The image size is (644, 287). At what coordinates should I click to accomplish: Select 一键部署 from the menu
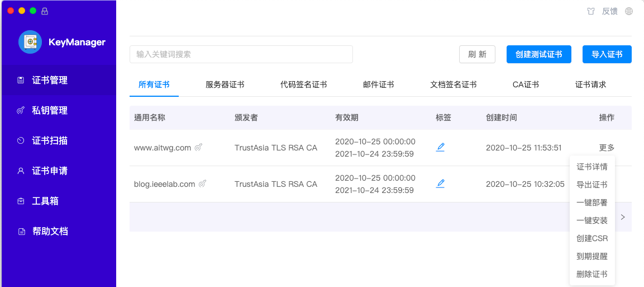(592, 203)
